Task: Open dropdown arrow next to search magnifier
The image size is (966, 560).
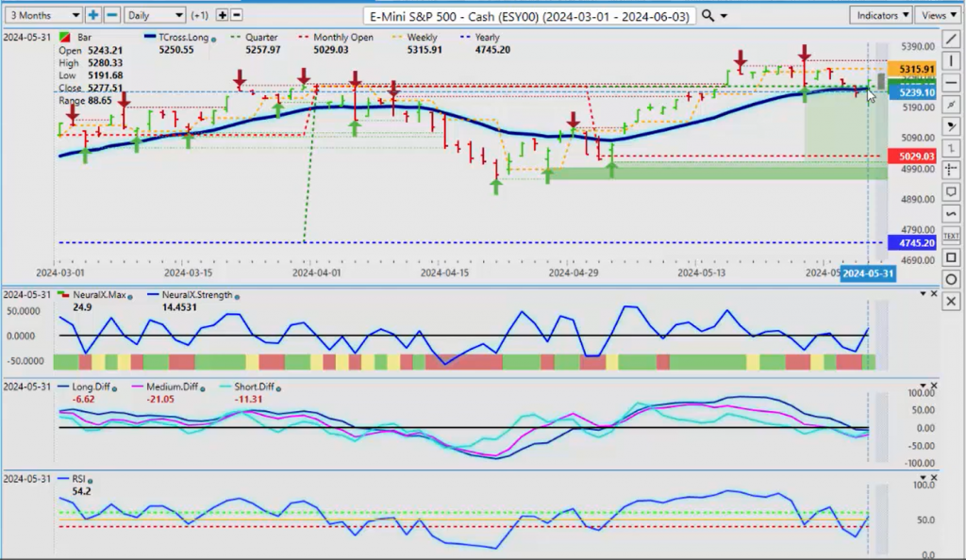Action: (724, 16)
